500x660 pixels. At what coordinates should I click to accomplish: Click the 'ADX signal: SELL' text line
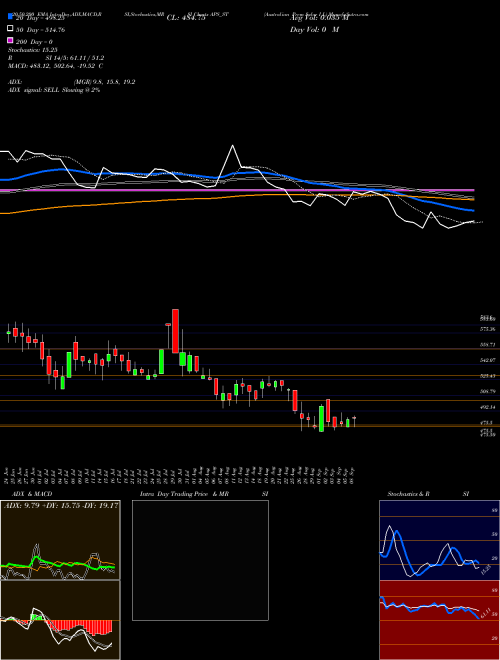[54, 90]
